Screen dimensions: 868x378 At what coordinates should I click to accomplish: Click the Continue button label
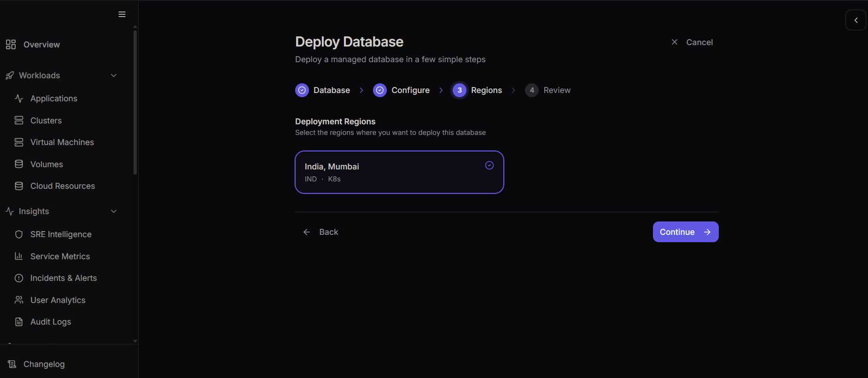pos(677,232)
